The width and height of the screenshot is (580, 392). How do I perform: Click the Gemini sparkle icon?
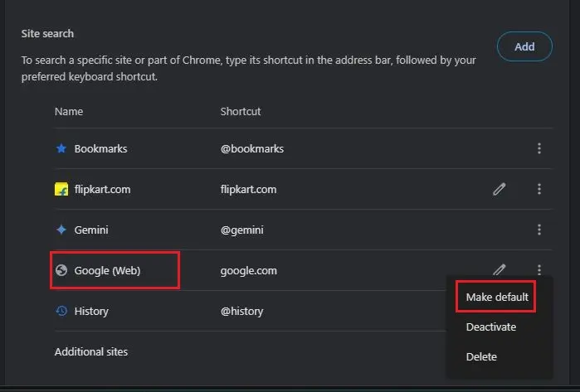tap(61, 230)
